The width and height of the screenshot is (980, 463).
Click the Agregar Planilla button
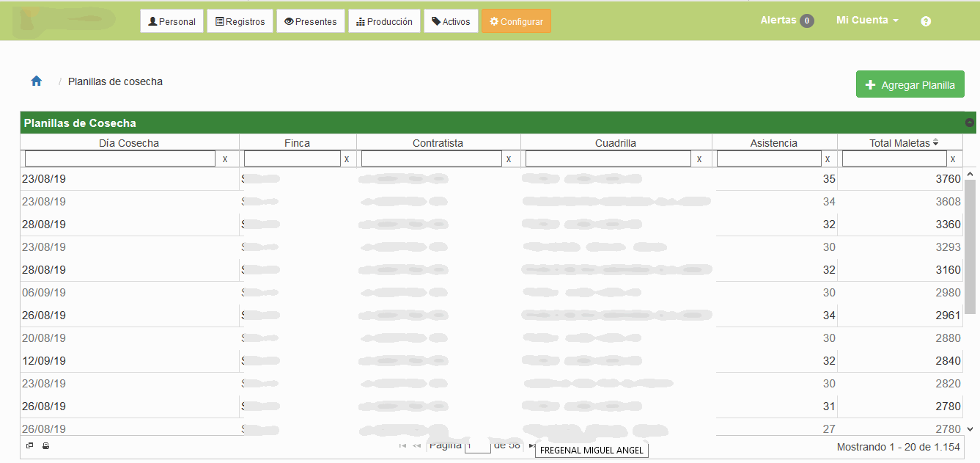click(910, 84)
